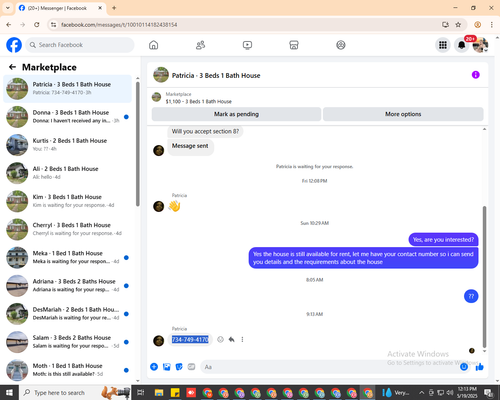The image size is (500, 400).
Task: Open Adriana - 3 Beds 2 Baths House chat
Action: coord(67,286)
